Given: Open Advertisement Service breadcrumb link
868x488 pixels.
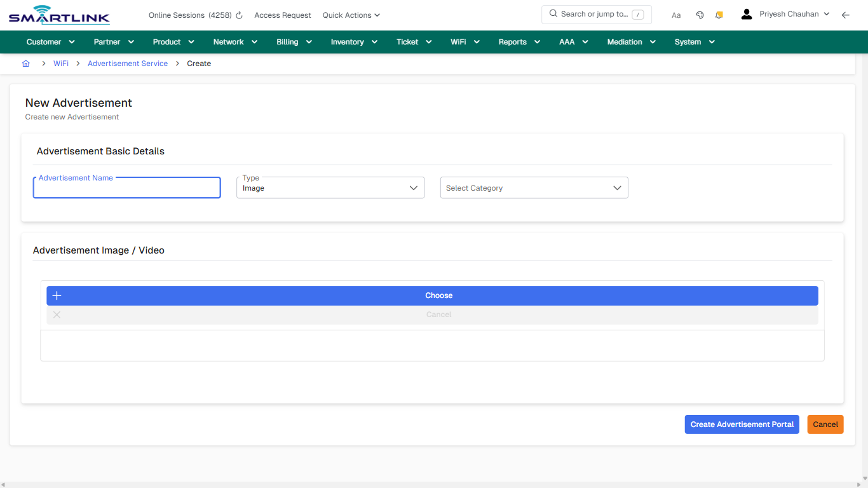Looking at the screenshot, I should [x=127, y=63].
